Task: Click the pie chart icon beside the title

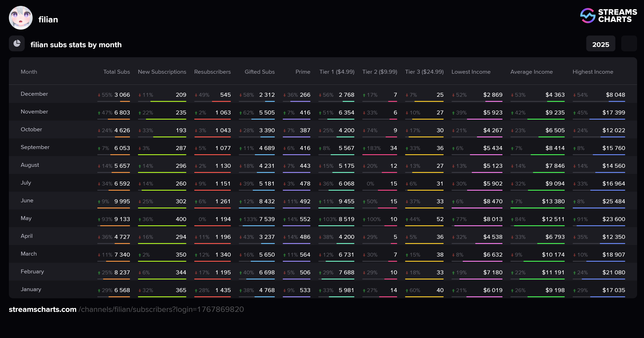Action: tap(17, 43)
